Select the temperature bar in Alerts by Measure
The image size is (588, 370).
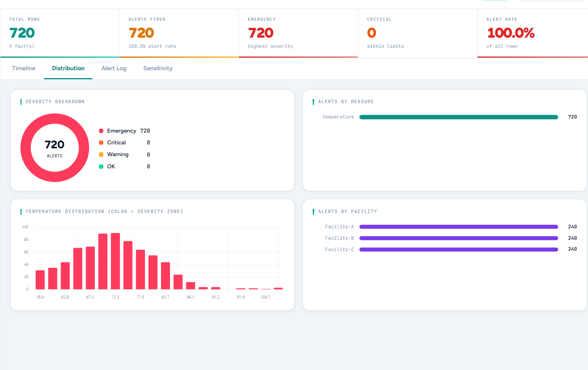point(458,117)
